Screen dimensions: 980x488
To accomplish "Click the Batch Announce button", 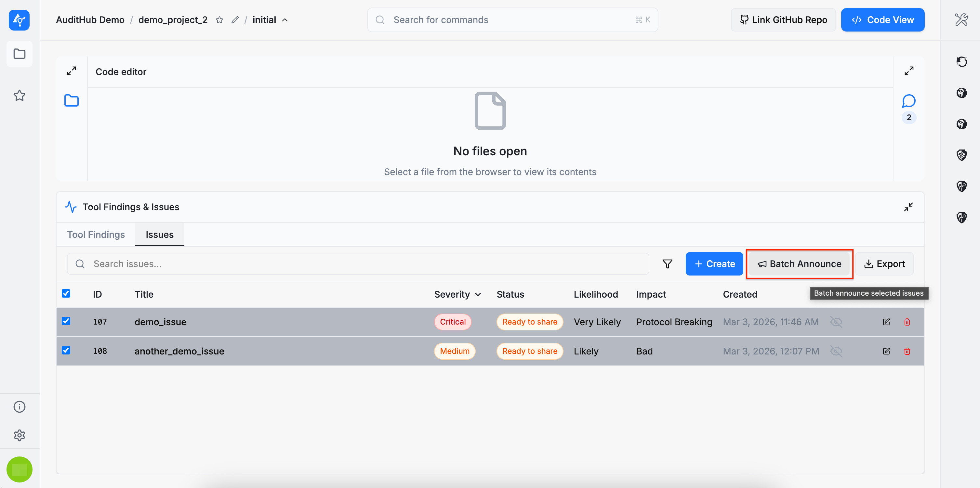I will (x=799, y=264).
